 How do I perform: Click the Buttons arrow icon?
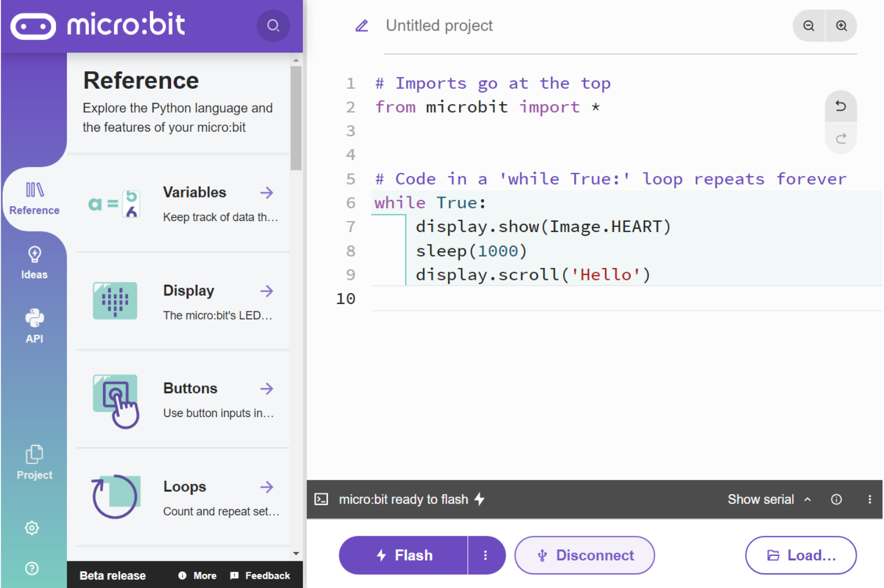pos(266,389)
